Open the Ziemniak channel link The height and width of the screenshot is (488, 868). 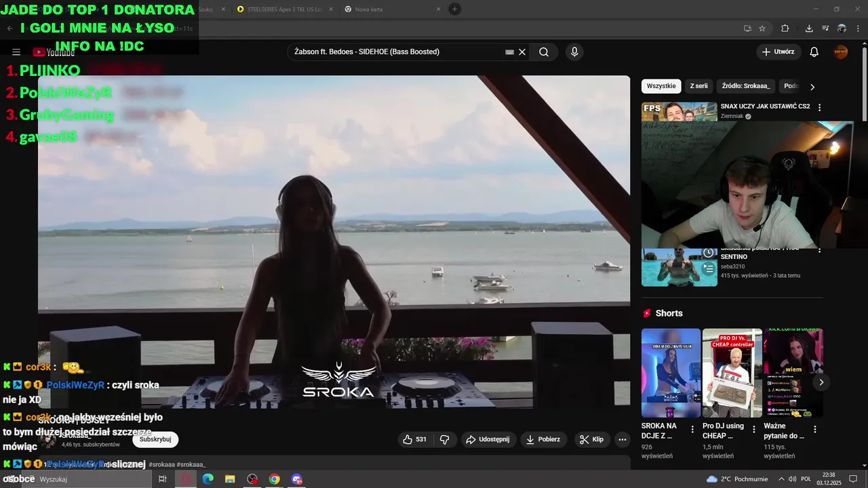[732, 117]
